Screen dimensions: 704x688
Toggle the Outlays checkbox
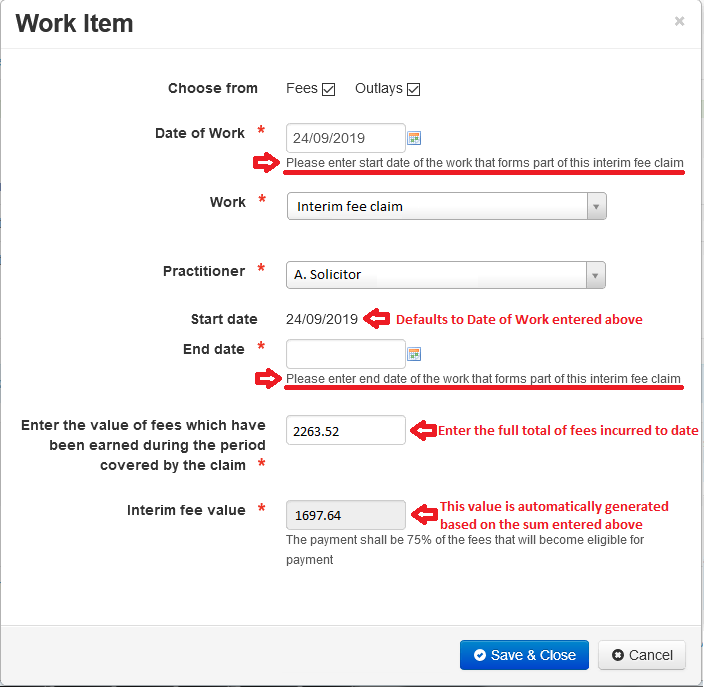click(414, 89)
